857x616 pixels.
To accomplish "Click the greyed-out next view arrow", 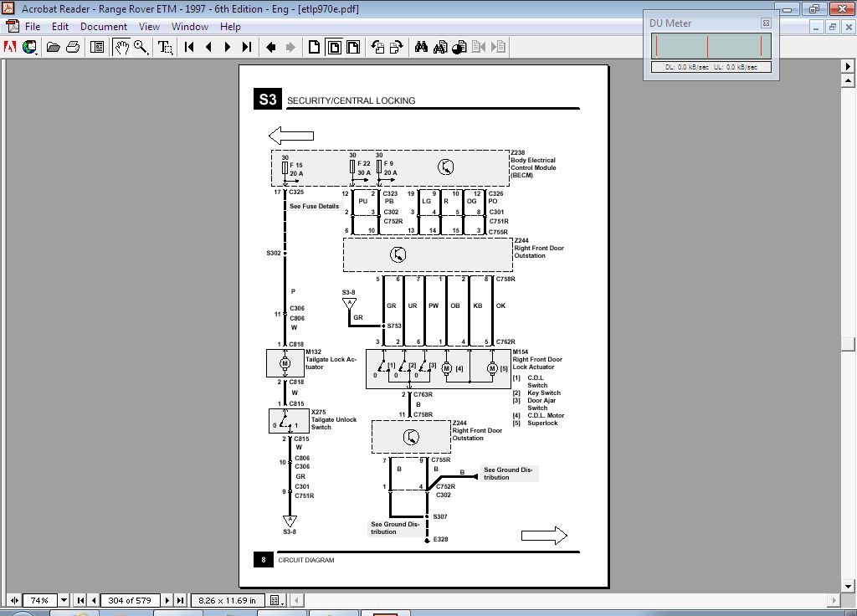I will [x=290, y=47].
